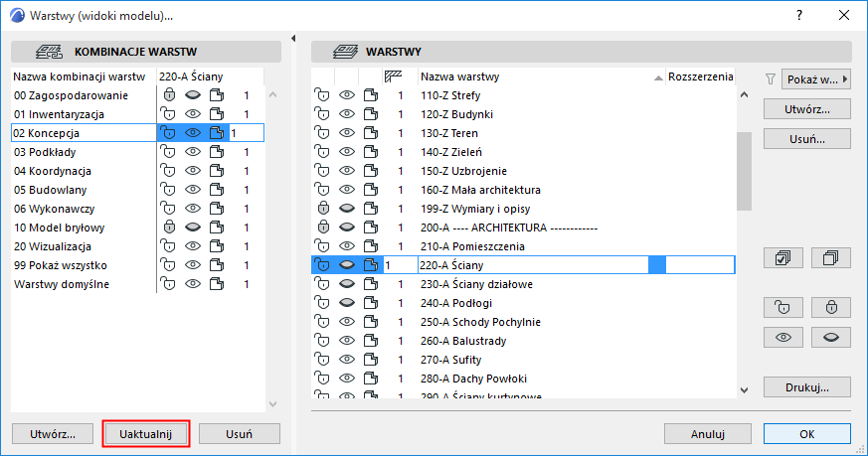The width and height of the screenshot is (868, 456).
Task: Collapse the left panel with splitter arrow
Action: point(293,39)
